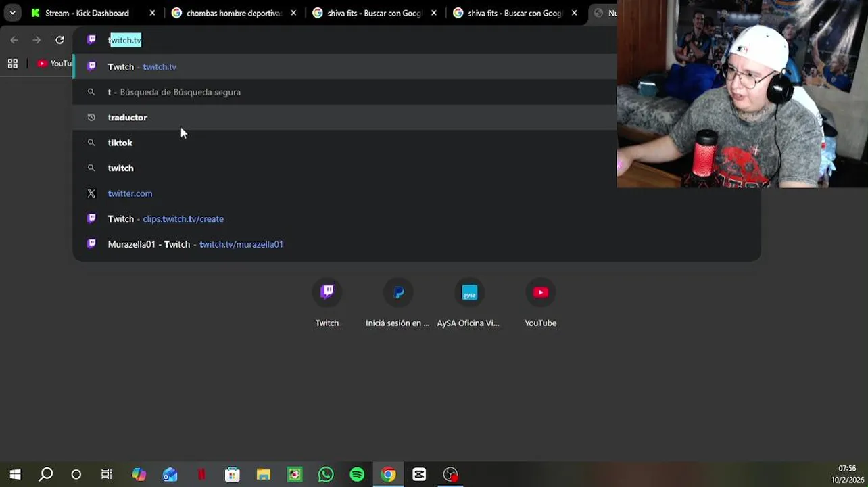The image size is (868, 487).
Task: Open the Windows Start menu
Action: point(15,474)
